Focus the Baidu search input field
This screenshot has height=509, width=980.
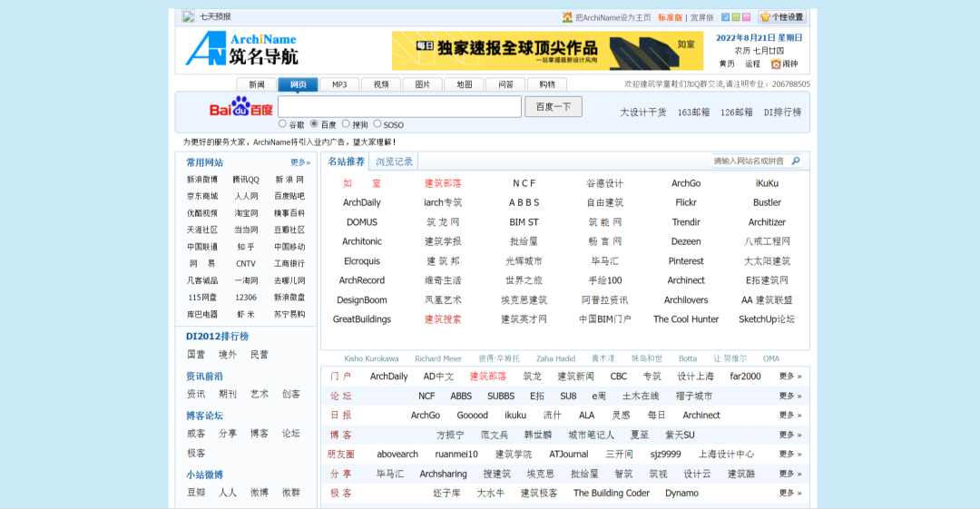[x=399, y=107]
